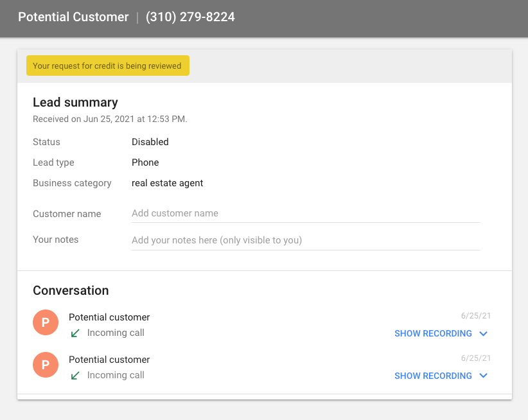Click the Phone lead type value
The width and height of the screenshot is (528, 420).
coord(145,162)
